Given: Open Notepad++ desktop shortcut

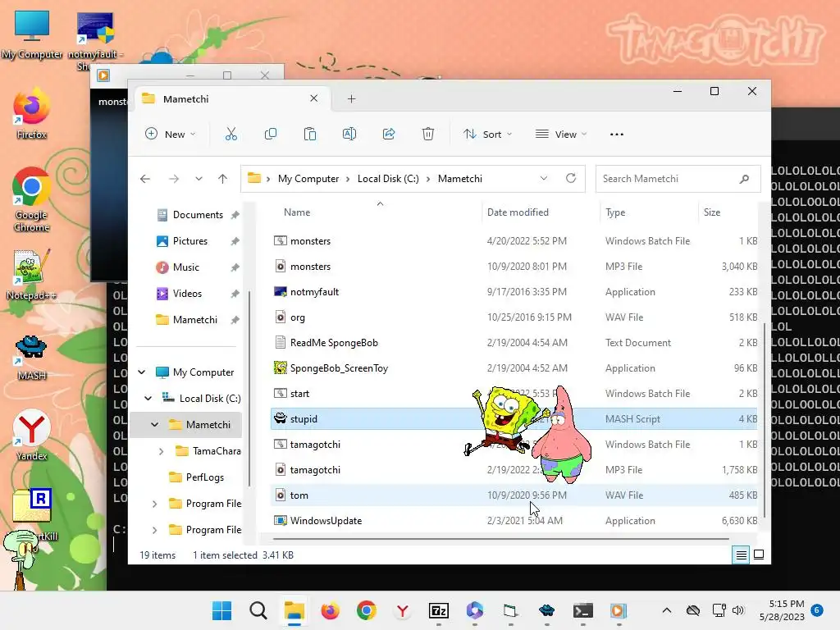Looking at the screenshot, I should [31, 274].
